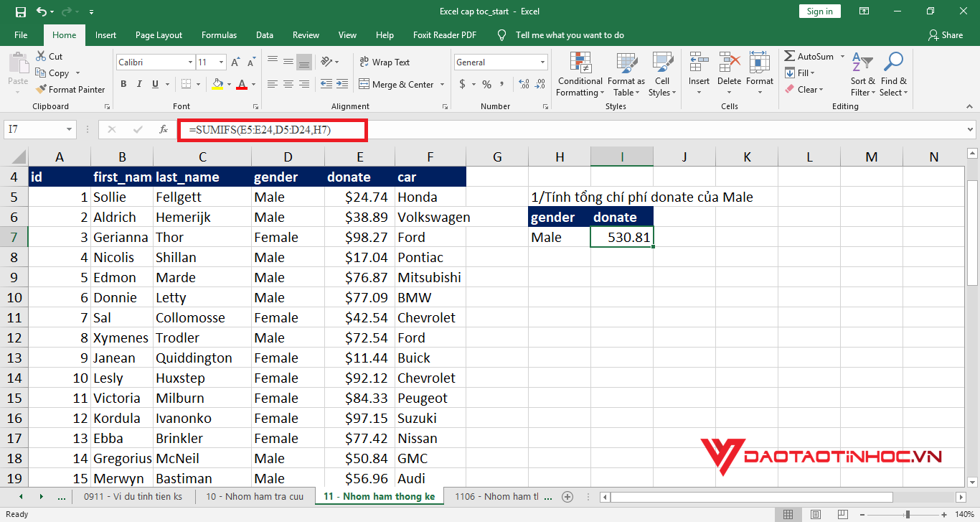Image resolution: width=980 pixels, height=522 pixels.
Task: Open Find & Select magnifier
Action: coord(894,74)
